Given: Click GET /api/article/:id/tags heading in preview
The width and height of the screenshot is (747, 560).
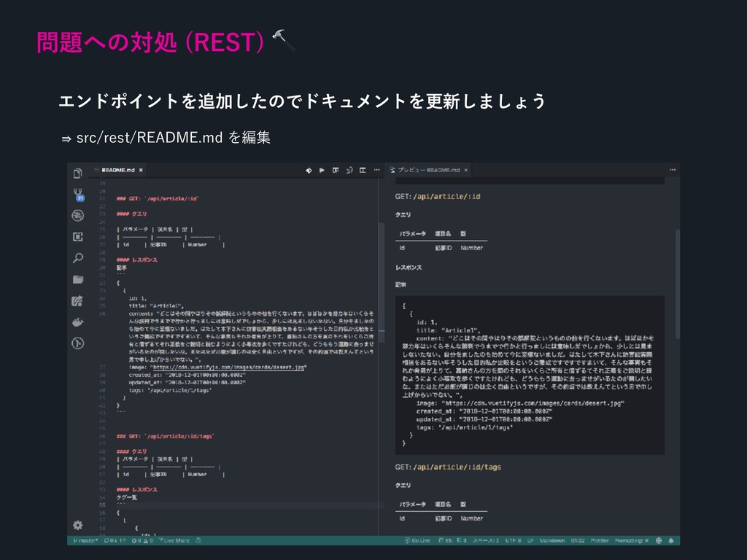Looking at the screenshot, I should coord(448,467).
